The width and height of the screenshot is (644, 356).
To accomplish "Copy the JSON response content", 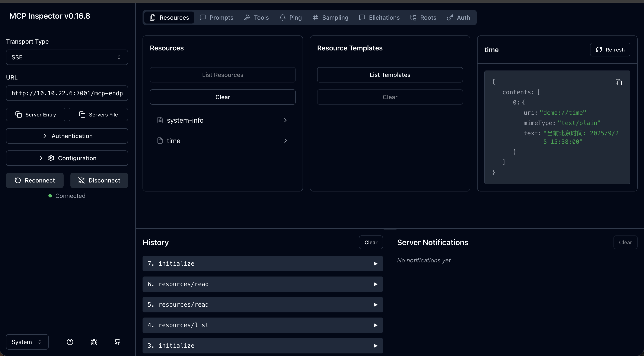I will 618,82.
